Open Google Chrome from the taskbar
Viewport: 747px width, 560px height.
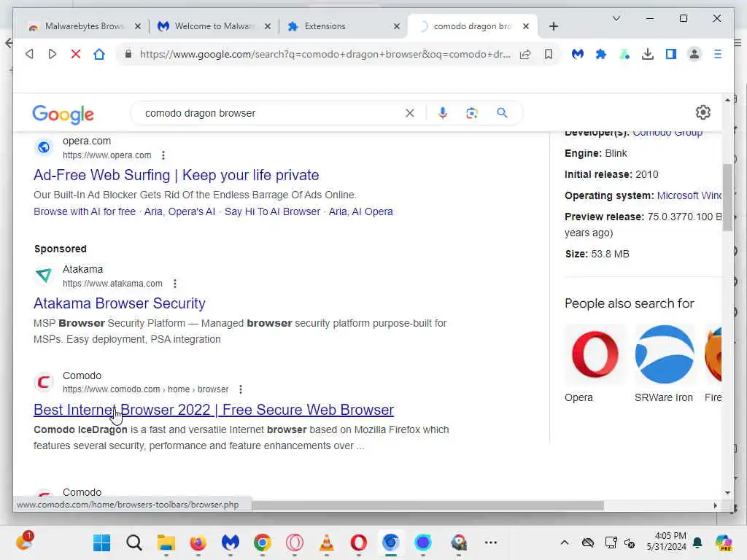263,542
